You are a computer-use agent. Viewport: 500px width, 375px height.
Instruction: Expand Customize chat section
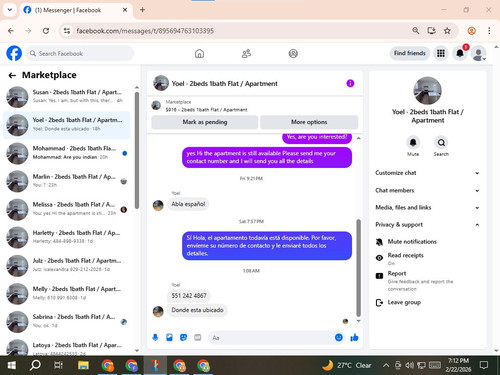click(x=427, y=173)
